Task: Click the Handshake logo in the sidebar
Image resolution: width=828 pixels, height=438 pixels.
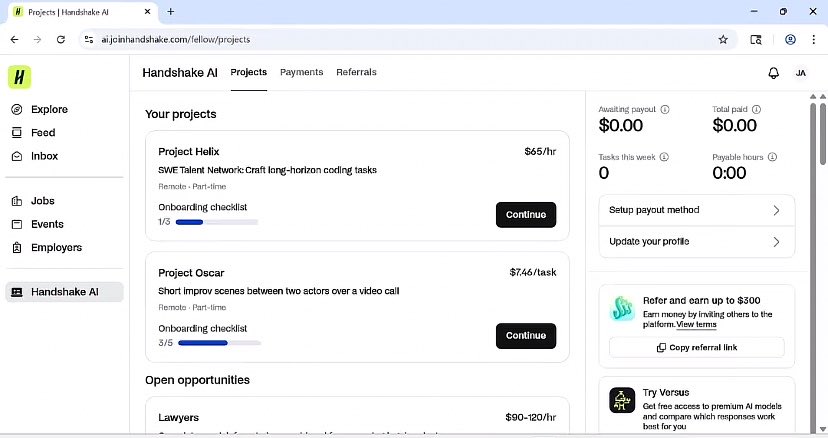Action: click(20, 77)
